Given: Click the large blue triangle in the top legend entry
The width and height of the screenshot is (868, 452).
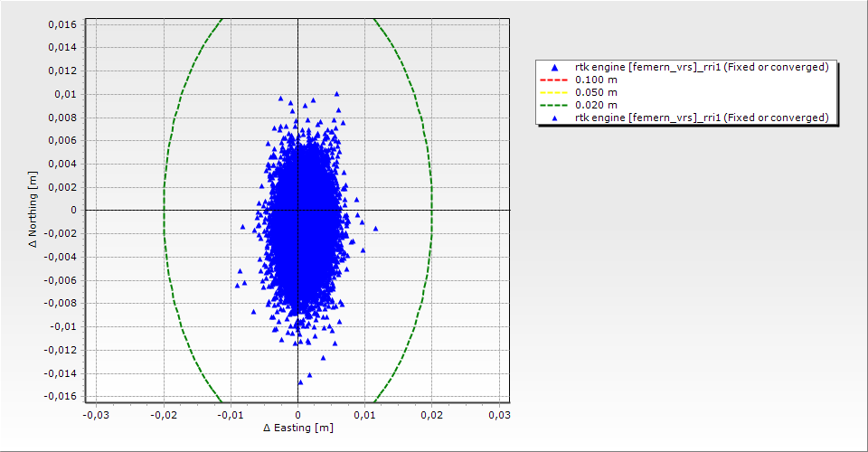Looking at the screenshot, I should [554, 68].
